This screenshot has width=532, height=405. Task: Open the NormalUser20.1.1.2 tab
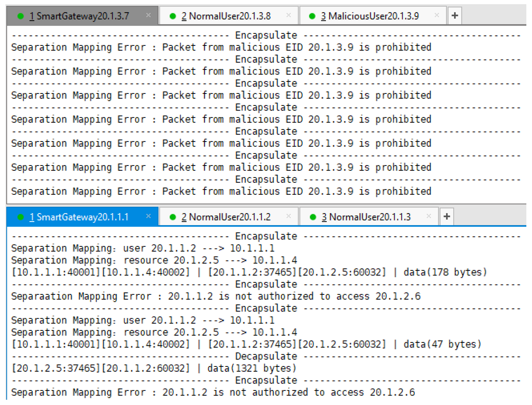point(226,217)
